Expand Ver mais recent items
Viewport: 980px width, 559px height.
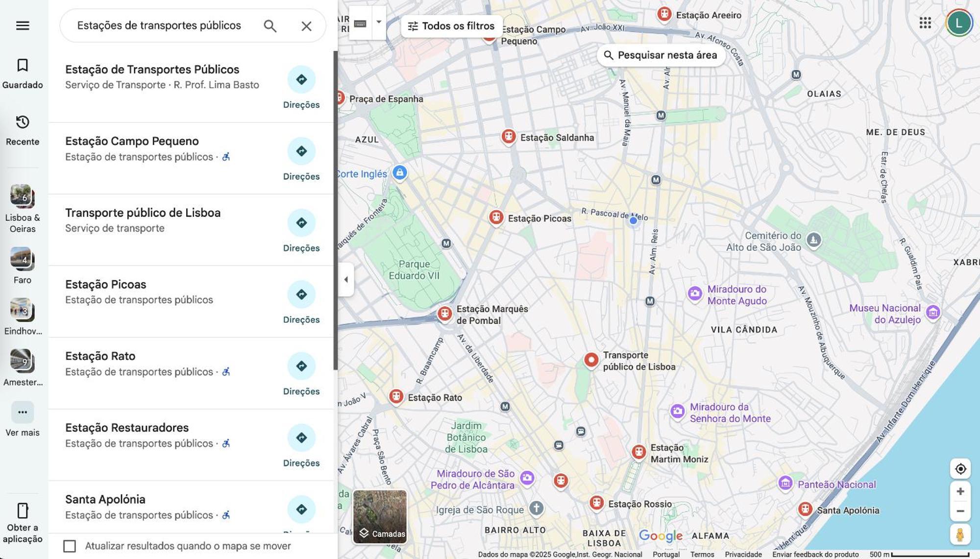point(23,413)
